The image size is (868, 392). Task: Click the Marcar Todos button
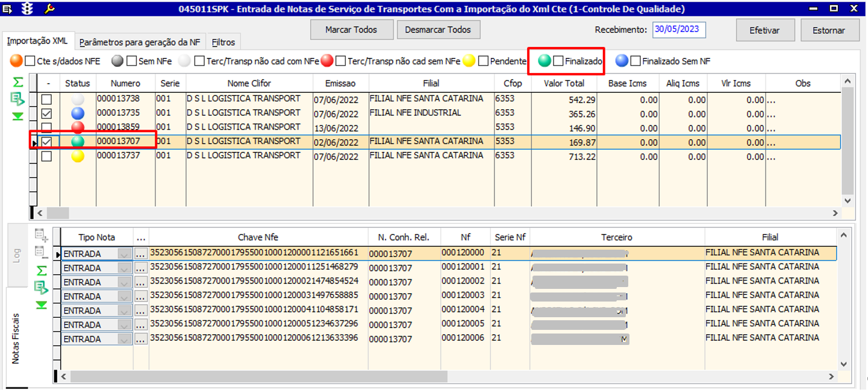tap(351, 30)
